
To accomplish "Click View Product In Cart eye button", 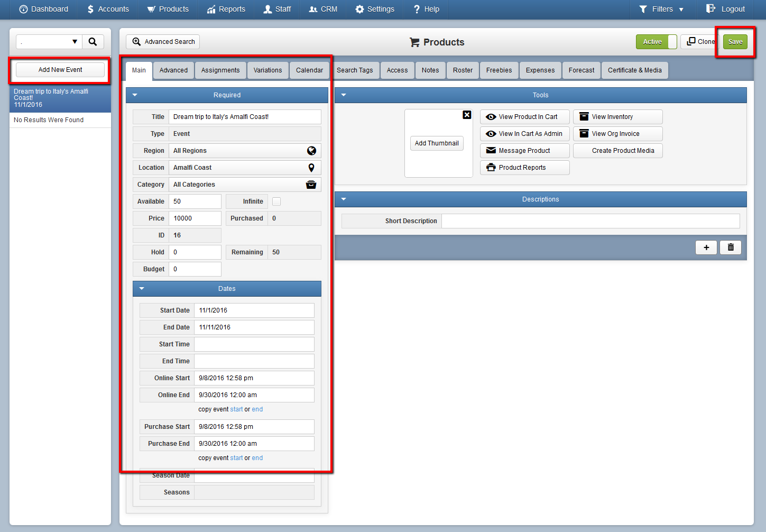I will point(525,117).
